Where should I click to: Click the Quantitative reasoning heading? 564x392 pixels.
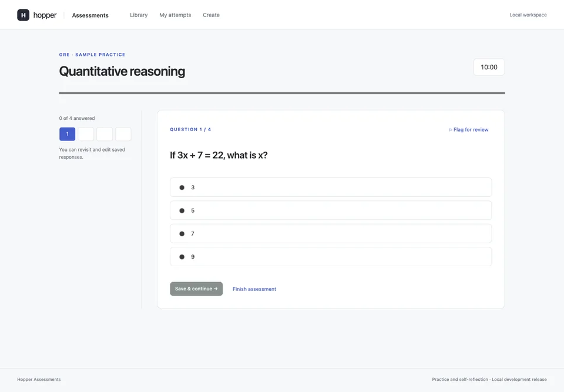(x=122, y=71)
